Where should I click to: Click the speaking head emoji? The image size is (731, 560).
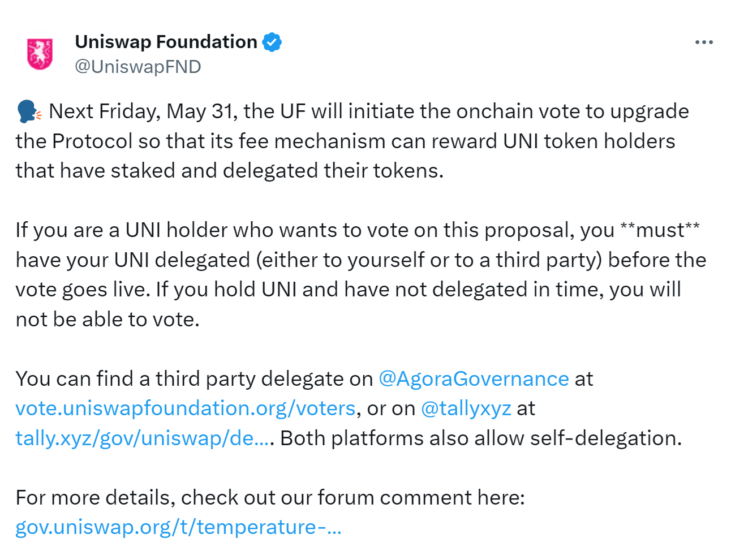pyautogui.click(x=28, y=111)
